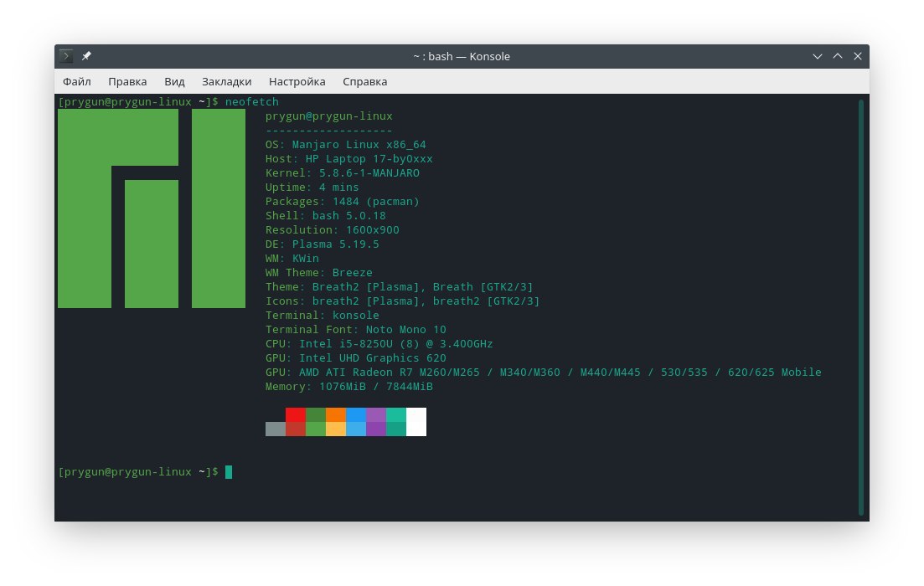Click the 'Memory: 1076MiB / 7844MiB' line
The image size is (924, 586).
[x=348, y=387]
